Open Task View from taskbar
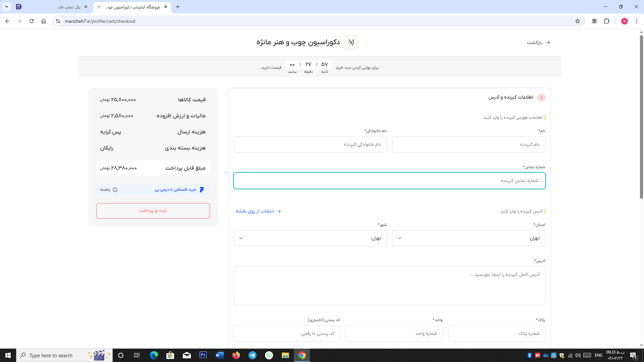This screenshot has width=644, height=362. click(137, 355)
